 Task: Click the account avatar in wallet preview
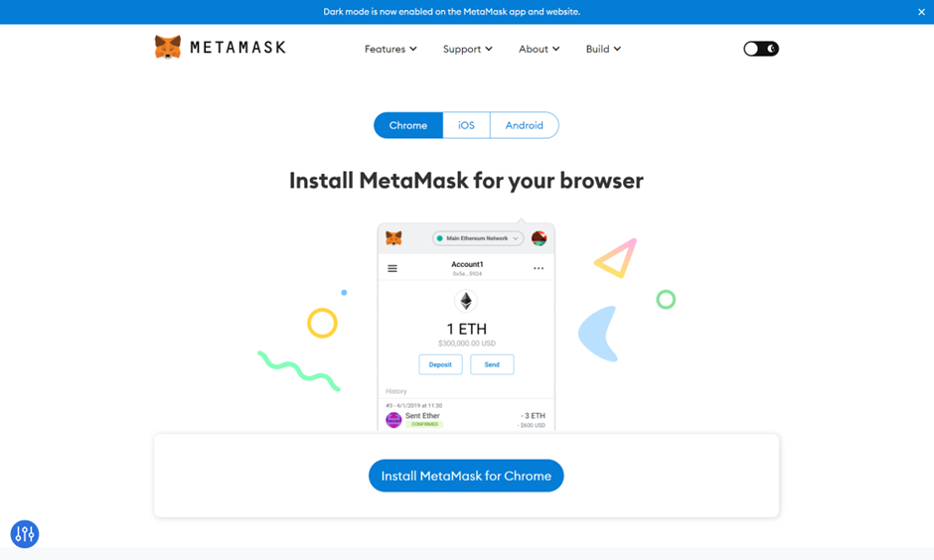tap(540, 238)
